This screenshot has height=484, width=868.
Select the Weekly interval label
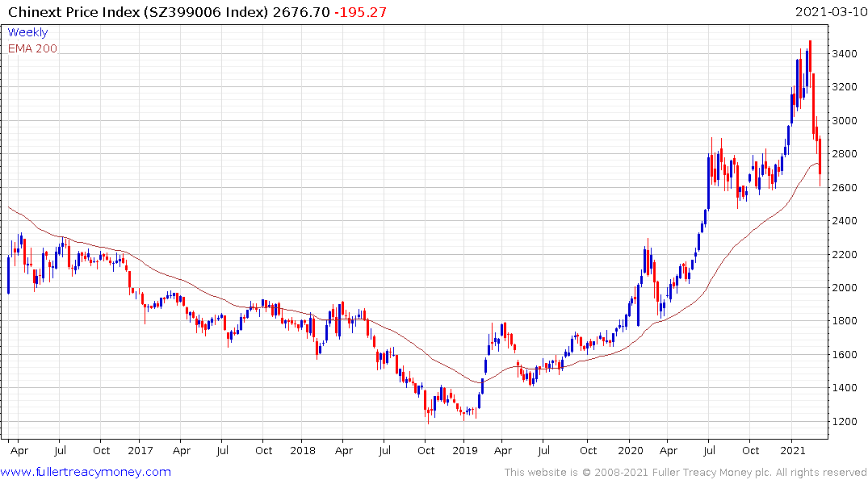click(x=27, y=32)
